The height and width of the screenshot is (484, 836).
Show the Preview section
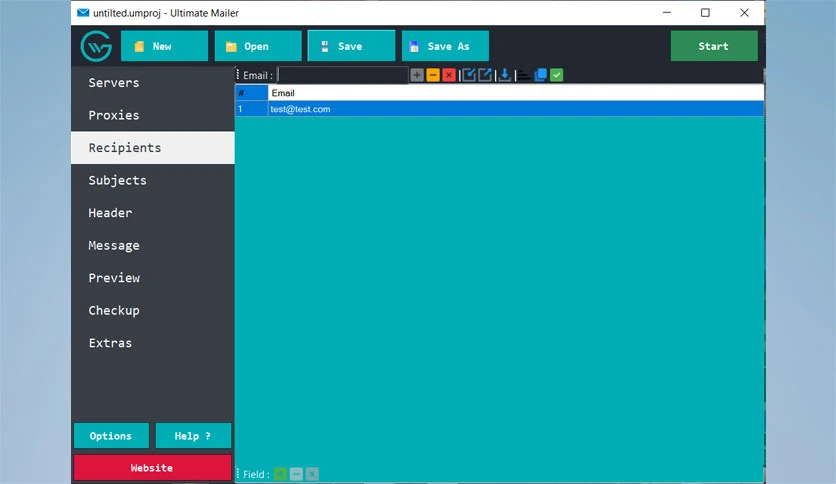click(152, 278)
